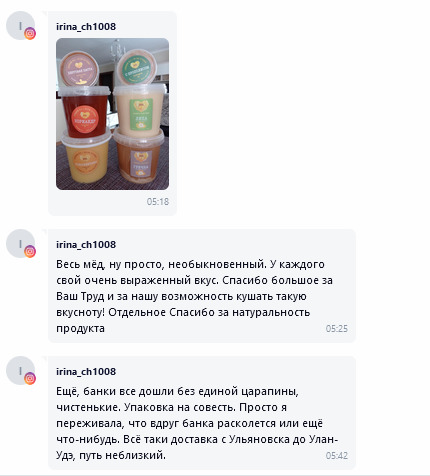Click the pink lid atop jar stack
The width and height of the screenshot is (430, 476).
(x=79, y=68)
